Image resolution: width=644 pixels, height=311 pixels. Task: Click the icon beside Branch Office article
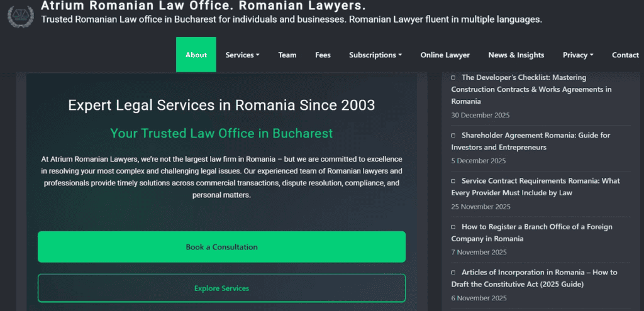coord(453,227)
